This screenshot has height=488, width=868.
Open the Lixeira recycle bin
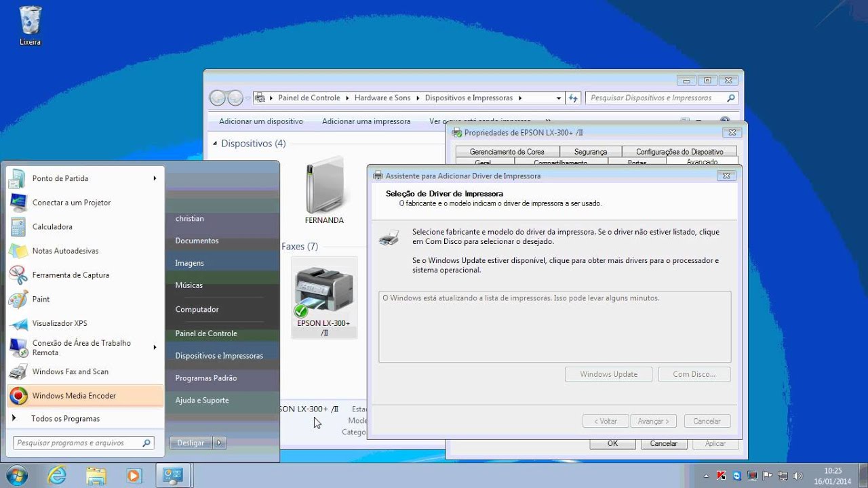(30, 26)
